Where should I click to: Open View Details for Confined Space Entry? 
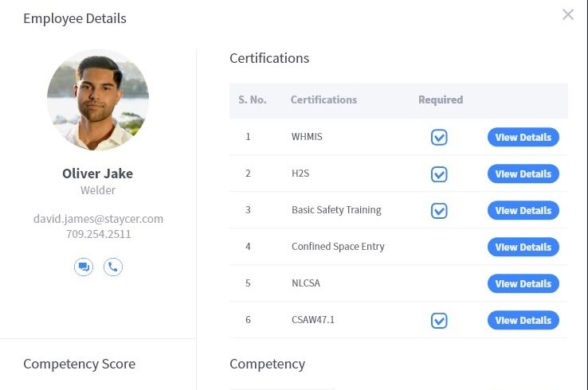[523, 248]
